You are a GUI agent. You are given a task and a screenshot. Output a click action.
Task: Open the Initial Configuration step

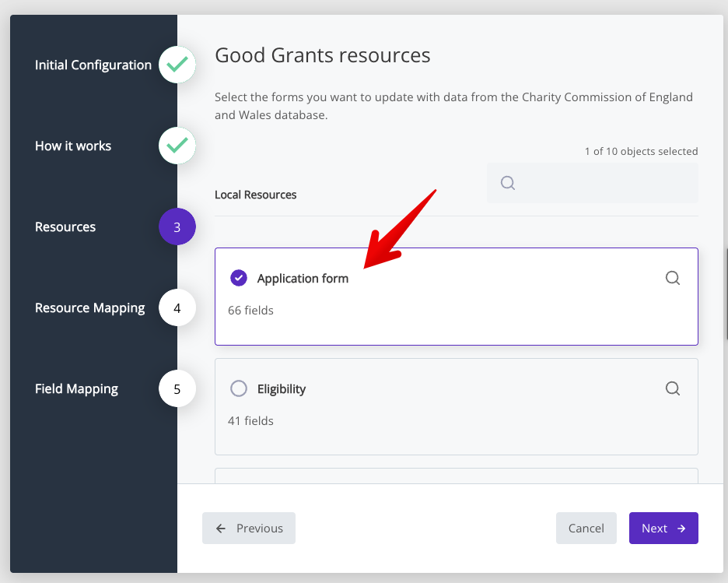pos(93,65)
